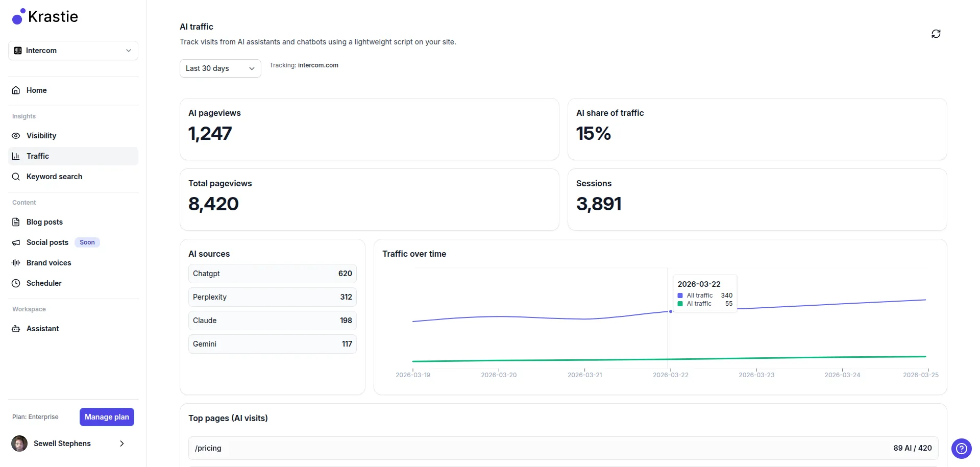Click the Blog posts document icon
Image resolution: width=980 pixels, height=467 pixels.
click(16, 222)
